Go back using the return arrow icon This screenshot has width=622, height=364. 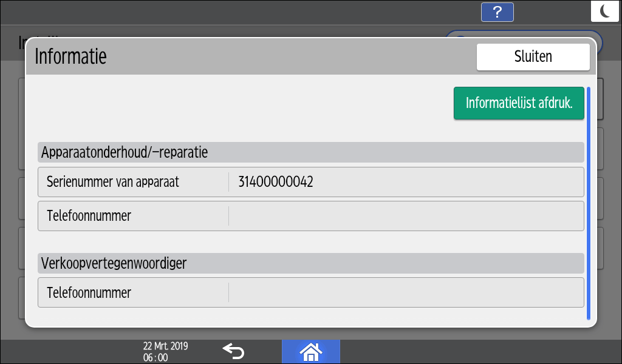(233, 351)
